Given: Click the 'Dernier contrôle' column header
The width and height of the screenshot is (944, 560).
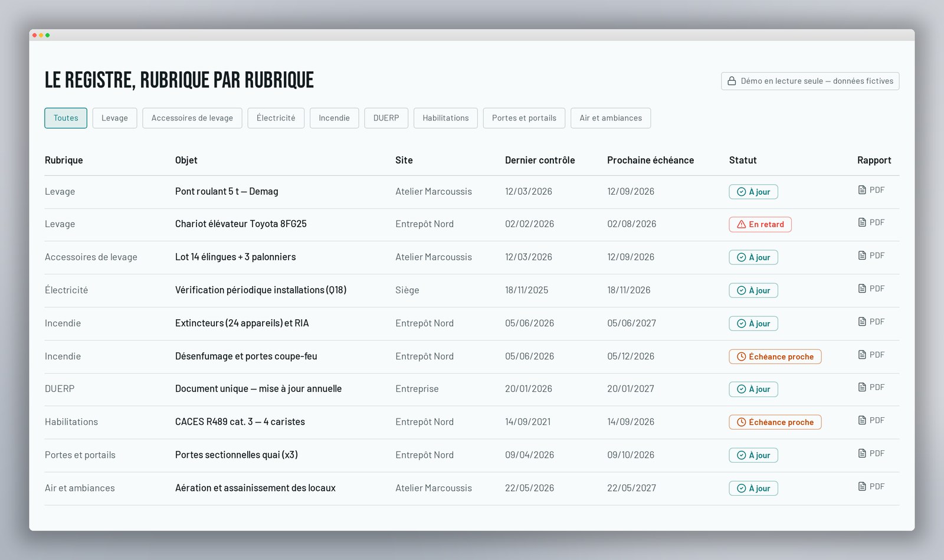Looking at the screenshot, I should (540, 160).
